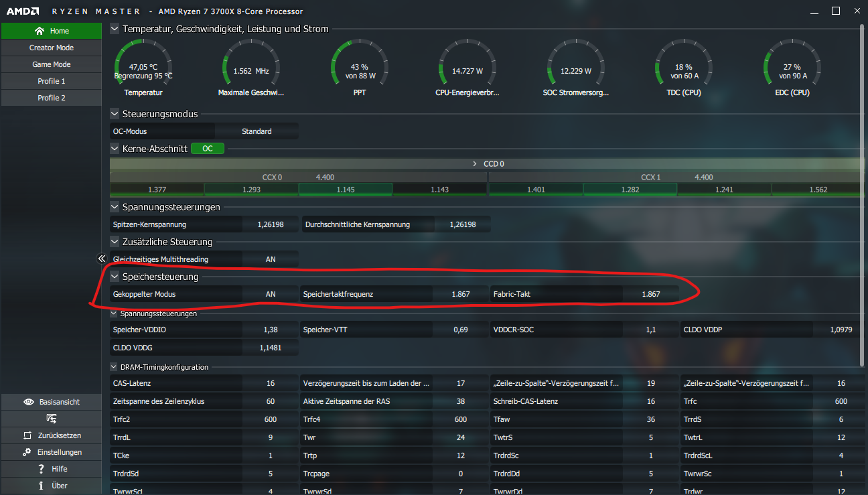Screen dimensions: 868x495
Task: Click the import/export profile arrows icon
Action: (x=52, y=419)
